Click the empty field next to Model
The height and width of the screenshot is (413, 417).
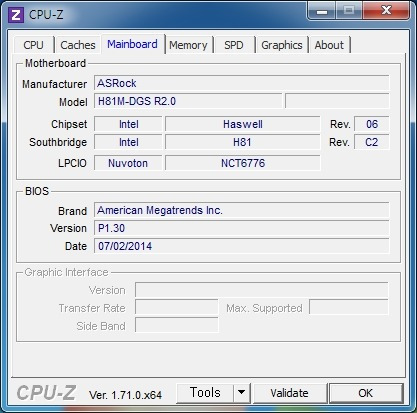[x=337, y=101]
